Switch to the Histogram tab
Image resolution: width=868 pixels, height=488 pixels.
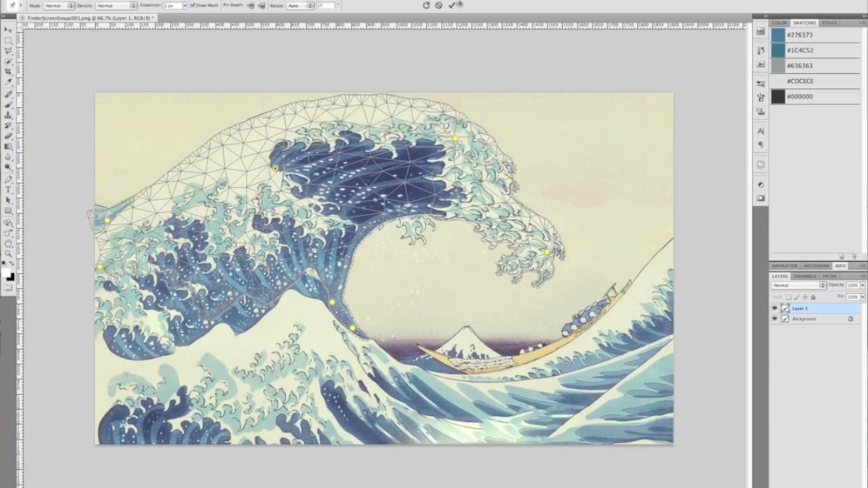pyautogui.click(x=816, y=266)
